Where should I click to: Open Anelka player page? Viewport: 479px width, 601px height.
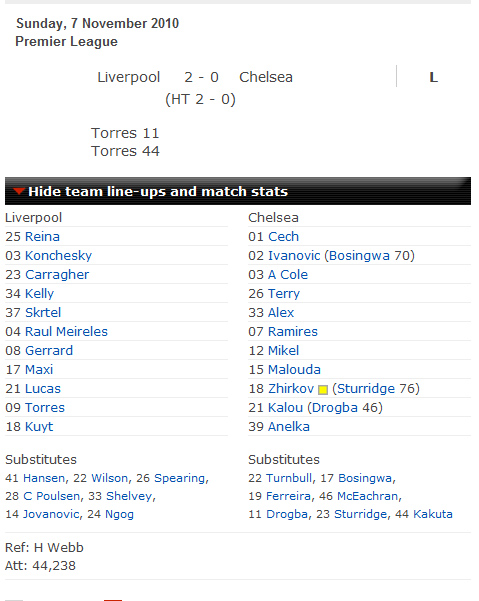pos(289,427)
